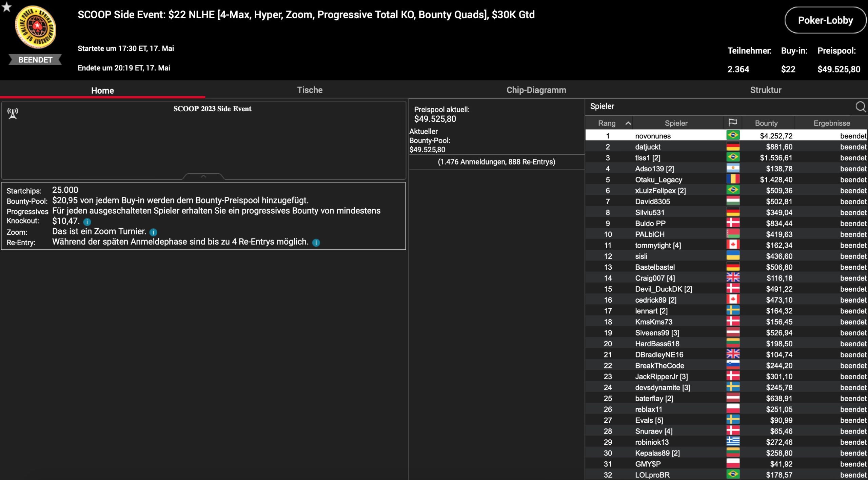Open the Chip-Diagramm tab
868x480 pixels.
[536, 90]
